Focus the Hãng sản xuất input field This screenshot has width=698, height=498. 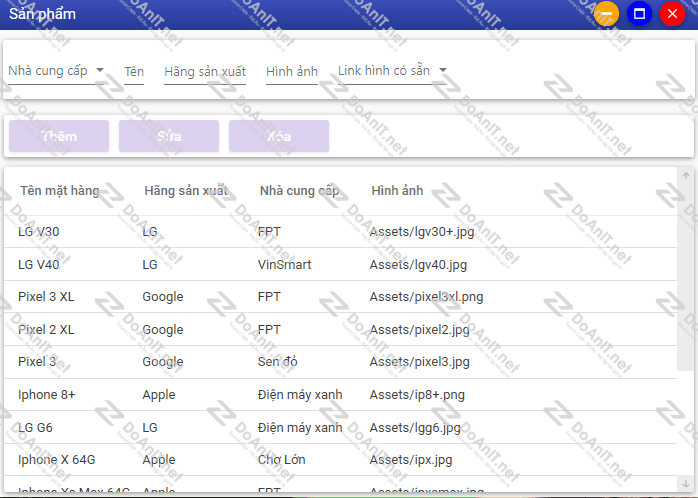coord(205,72)
